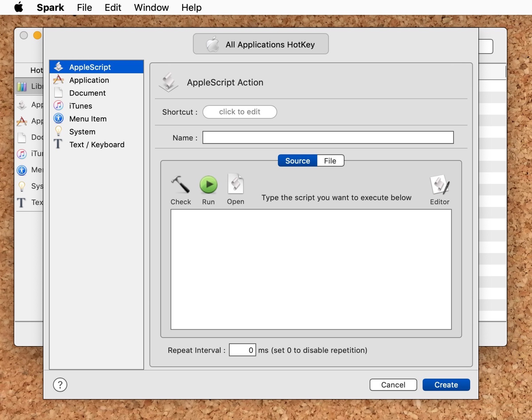Screen dimensions: 532x420
Task: Select Document action in sidebar
Action: coord(87,93)
